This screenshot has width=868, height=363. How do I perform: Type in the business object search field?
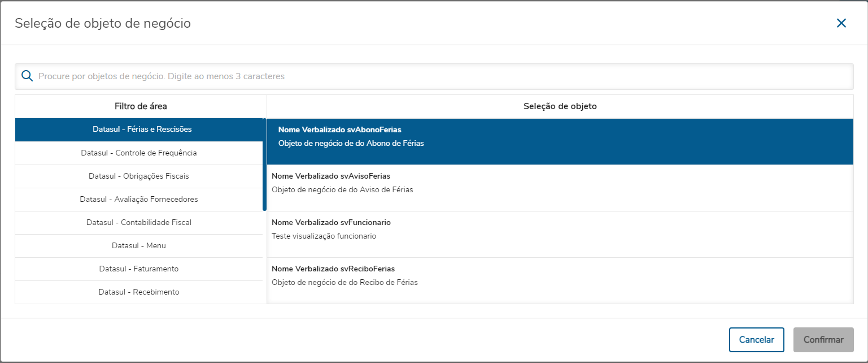(x=440, y=76)
